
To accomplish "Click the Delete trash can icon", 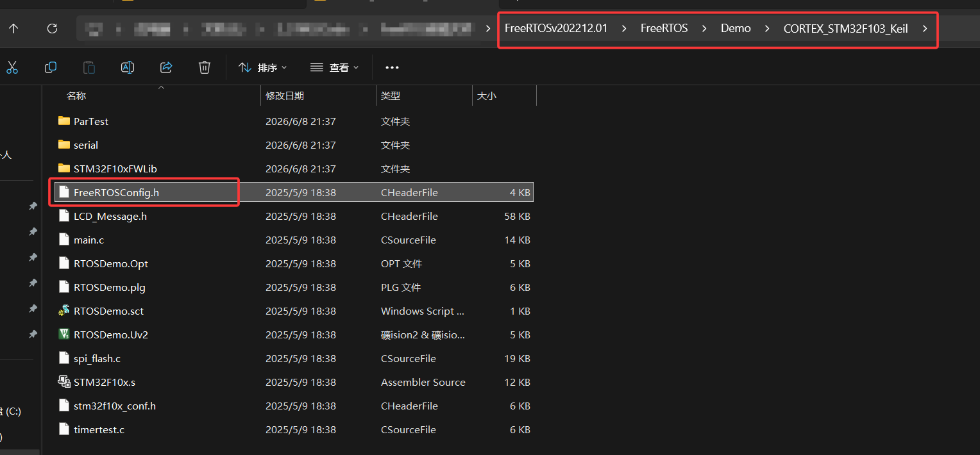I will coord(205,67).
